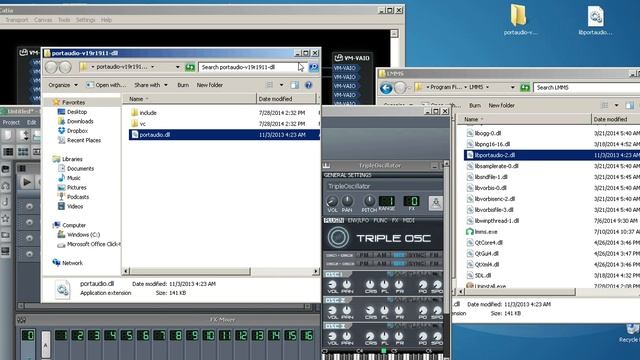Click the Search LMMS field
This screenshot has height=360, width=640.
(x=587, y=87)
